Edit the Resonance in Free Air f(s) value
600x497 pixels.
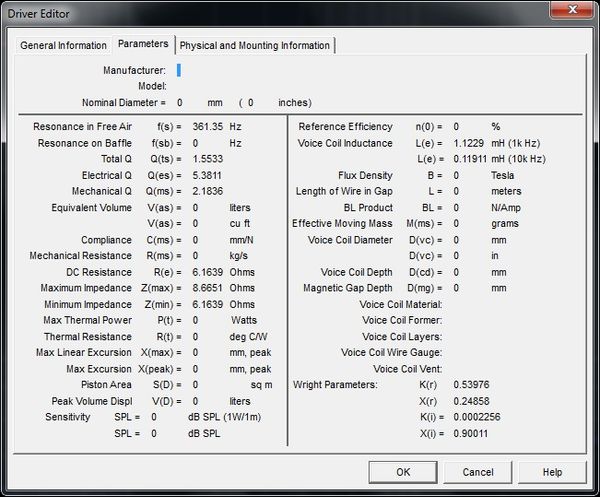point(208,127)
